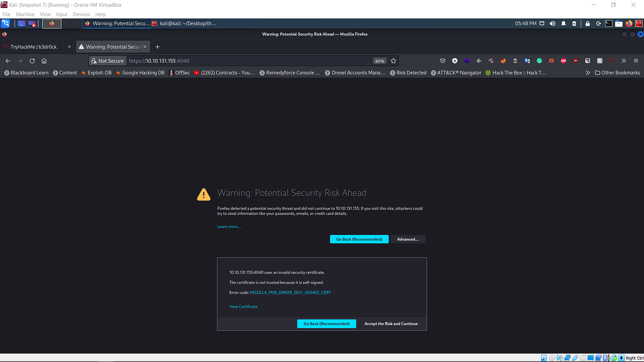
Task: Open the Adblock Plus extension
Action: click(563, 61)
